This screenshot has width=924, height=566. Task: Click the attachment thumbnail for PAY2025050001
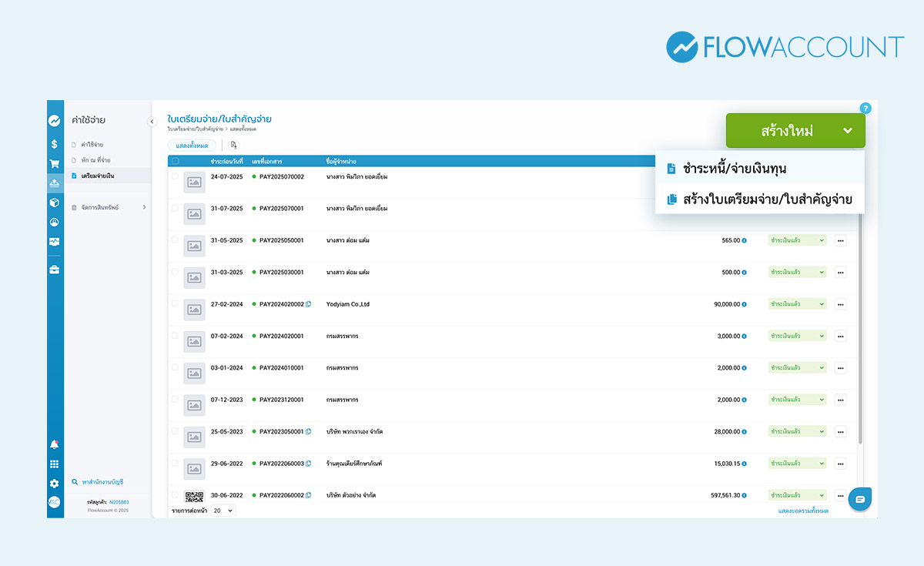pos(194,246)
